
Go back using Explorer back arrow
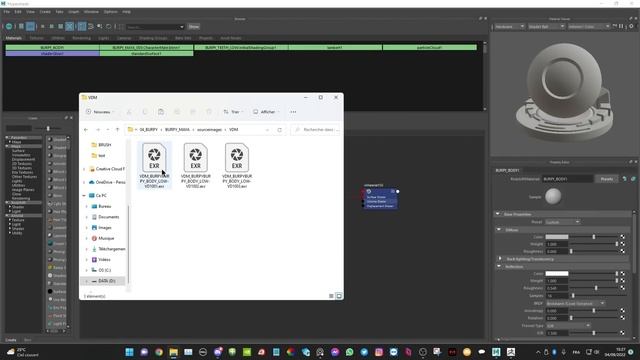coord(86,130)
